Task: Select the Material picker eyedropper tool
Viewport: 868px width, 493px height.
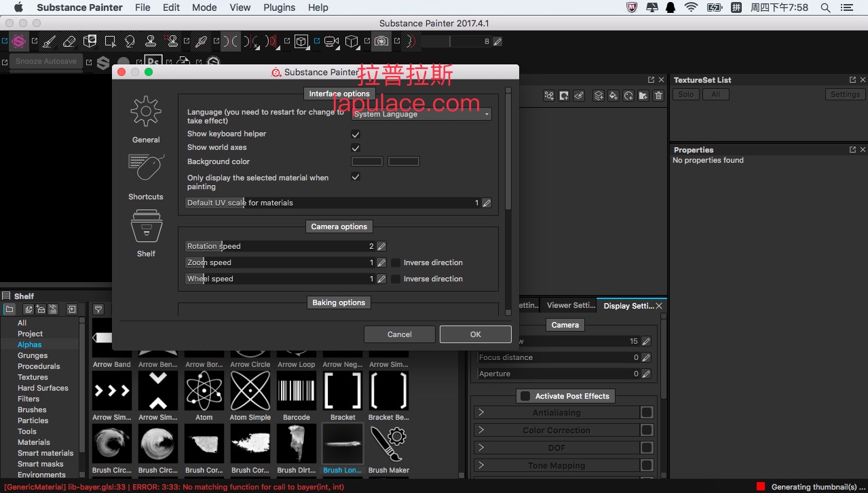Action: (x=201, y=41)
